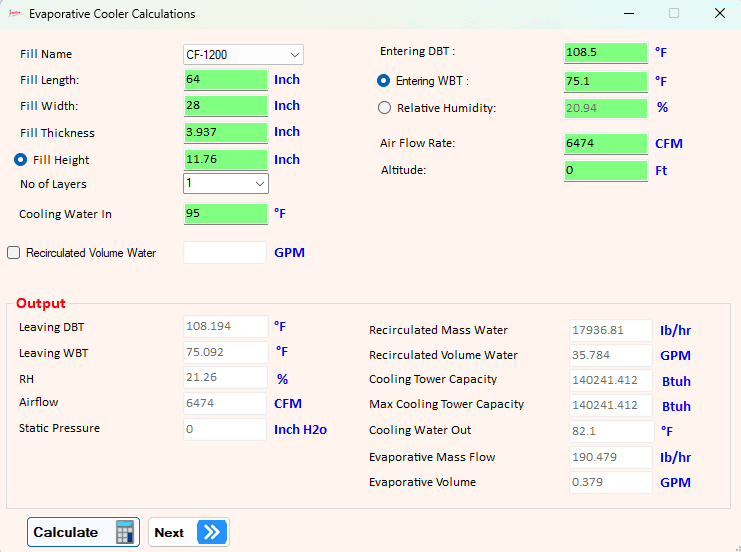Click the Calculate button label
The width and height of the screenshot is (741, 552).
66,532
